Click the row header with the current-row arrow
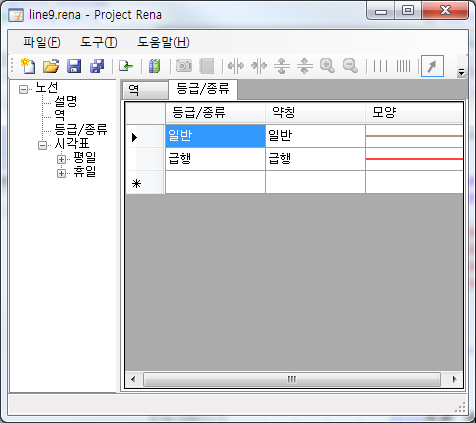 pyautogui.click(x=145, y=136)
